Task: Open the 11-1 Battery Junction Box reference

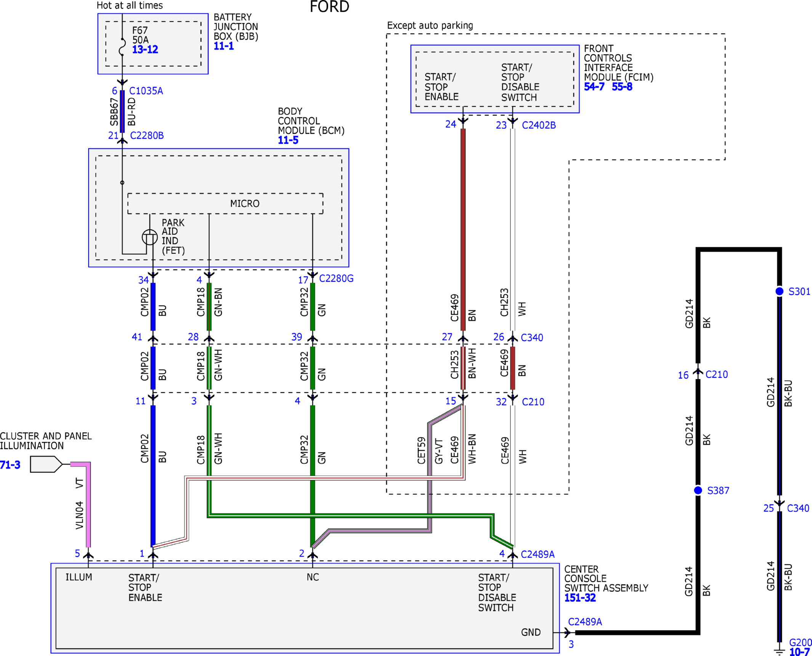Action: click(x=224, y=46)
